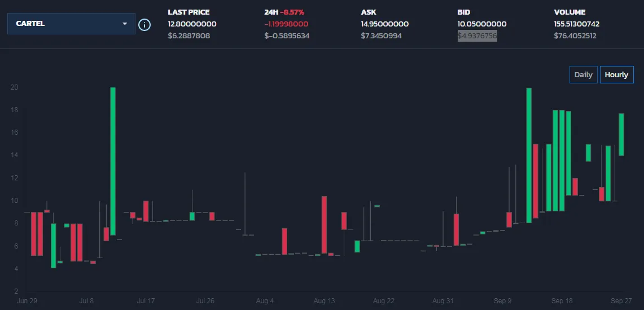Click the Aug 22 date axis label

click(x=384, y=301)
